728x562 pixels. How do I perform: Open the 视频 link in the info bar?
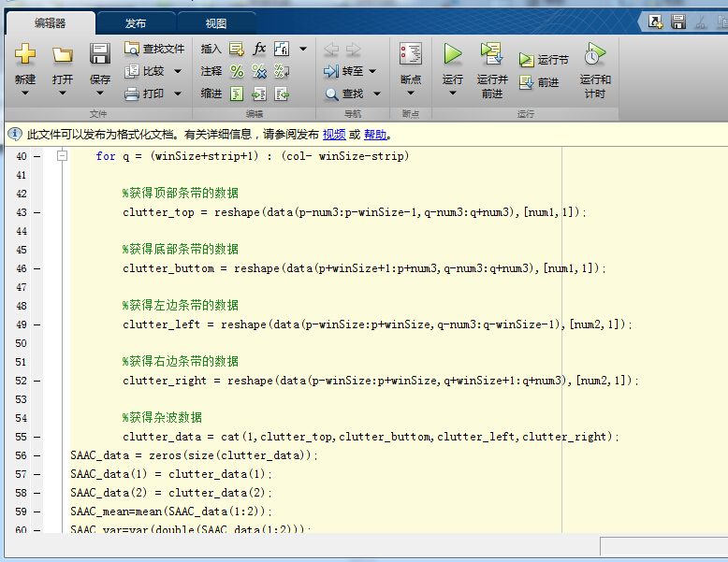pos(334,135)
